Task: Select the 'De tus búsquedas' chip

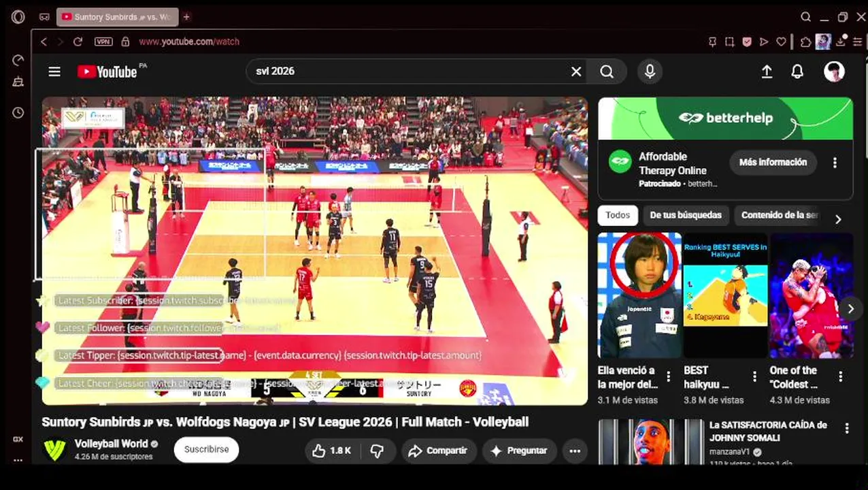Action: (686, 215)
